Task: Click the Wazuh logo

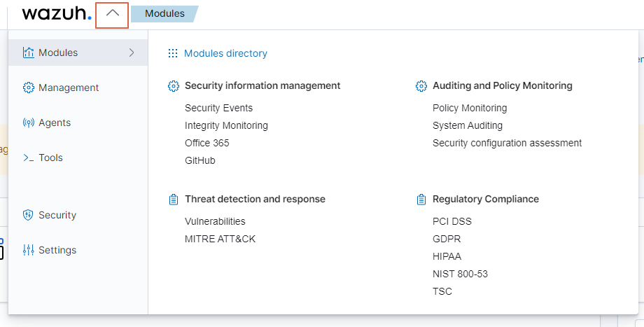Action: (x=56, y=13)
